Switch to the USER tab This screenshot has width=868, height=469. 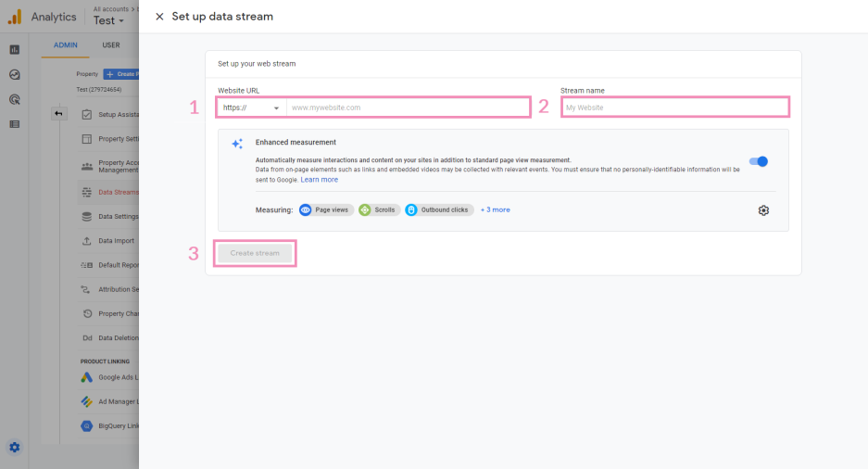111,44
